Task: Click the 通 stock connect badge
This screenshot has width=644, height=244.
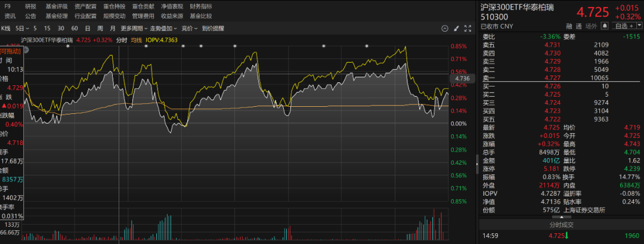Action: point(578,26)
